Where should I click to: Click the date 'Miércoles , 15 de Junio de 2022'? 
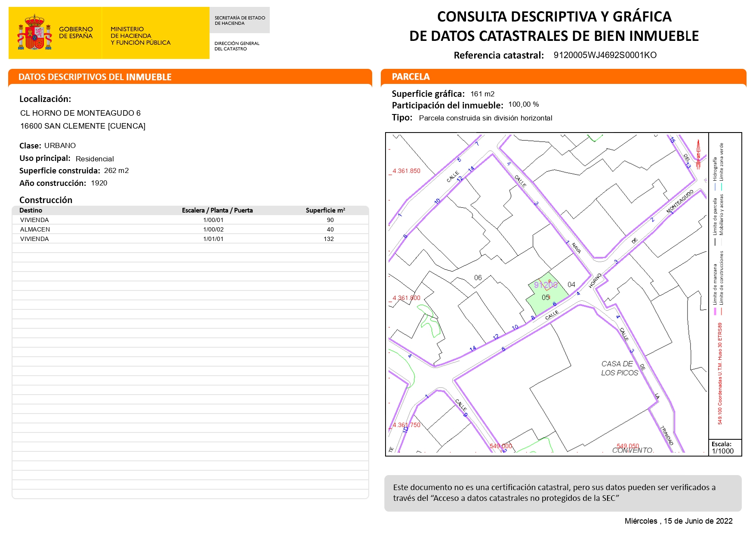[x=679, y=521]
